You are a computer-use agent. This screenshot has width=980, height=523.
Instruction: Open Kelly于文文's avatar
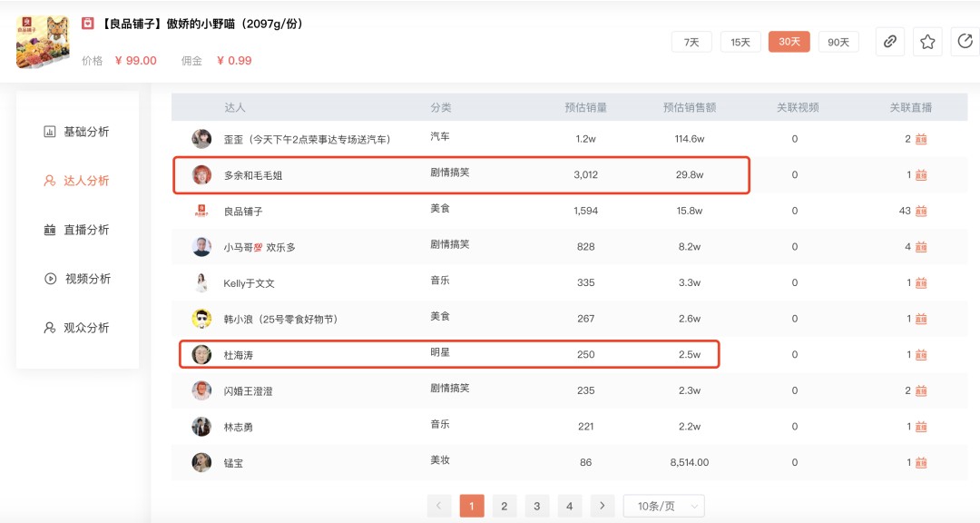coord(201,282)
